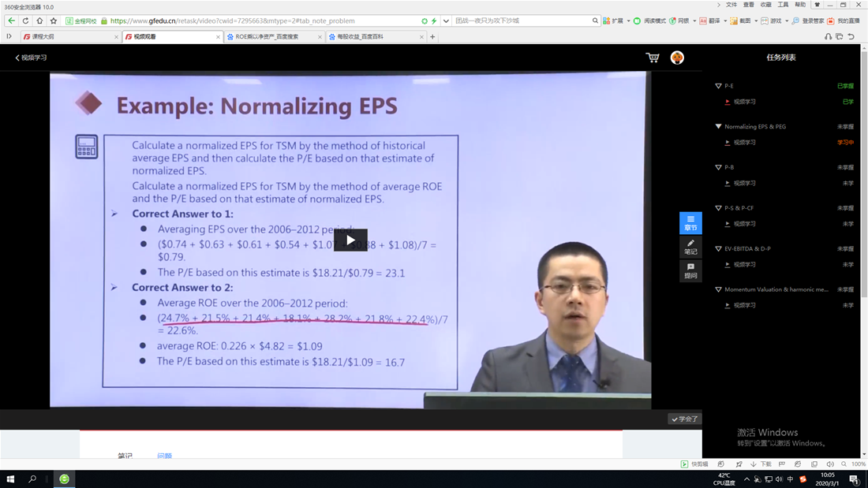This screenshot has width=868, height=488.
Task: Mark lesson as 学会了
Action: [685, 419]
